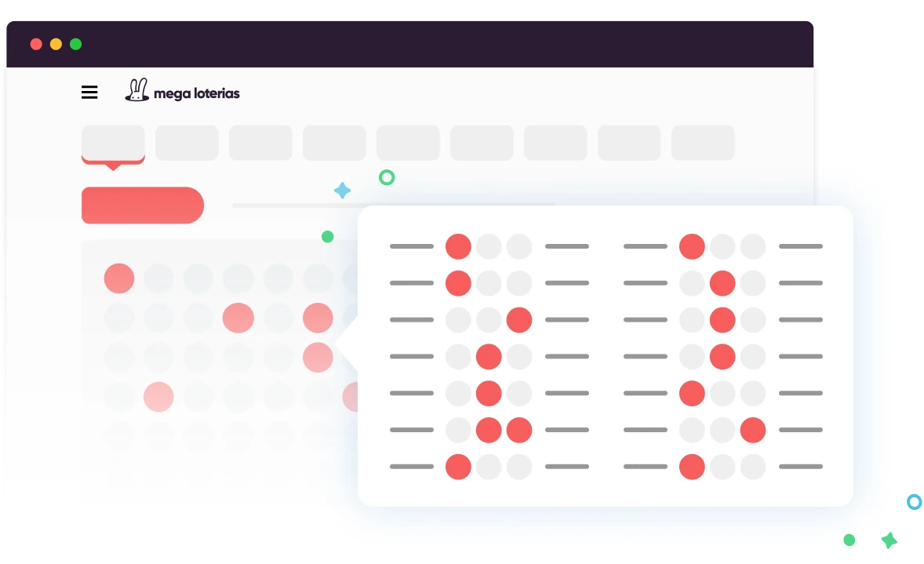Select the third circle in the popup's top-right row
Screen dimensions: 924x564
[753, 246]
